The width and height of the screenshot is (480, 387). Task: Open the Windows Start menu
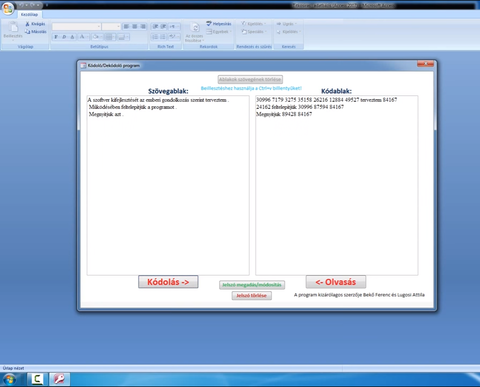tap(10, 379)
